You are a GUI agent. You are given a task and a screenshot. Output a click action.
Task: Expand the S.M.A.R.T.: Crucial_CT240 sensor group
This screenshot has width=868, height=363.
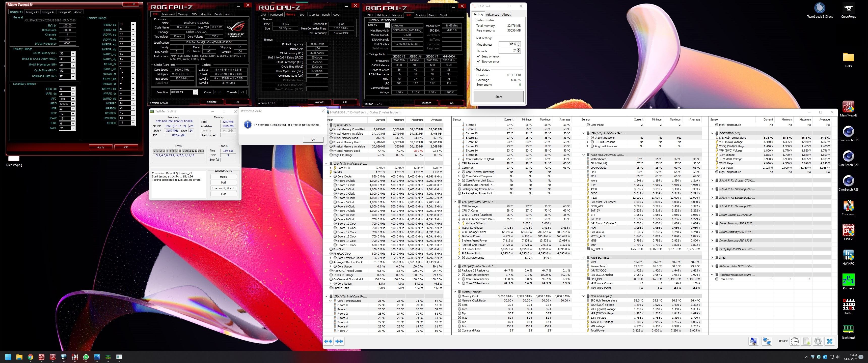[x=712, y=180]
